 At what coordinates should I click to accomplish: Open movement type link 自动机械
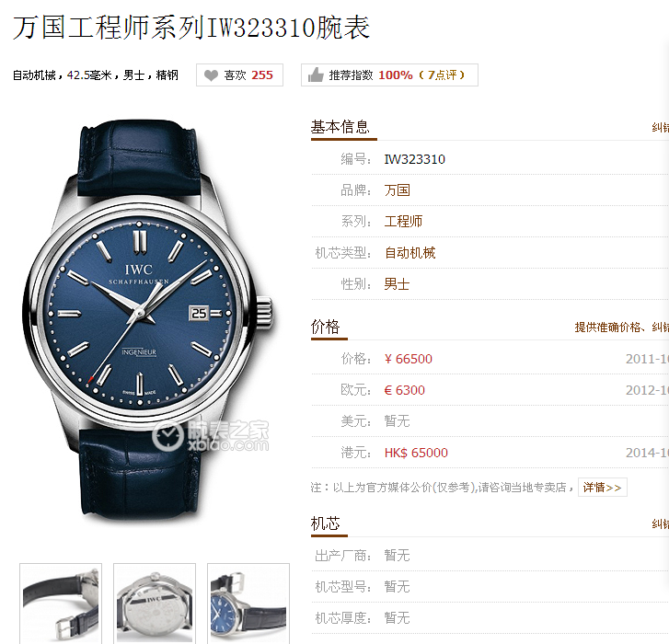pyautogui.click(x=409, y=253)
